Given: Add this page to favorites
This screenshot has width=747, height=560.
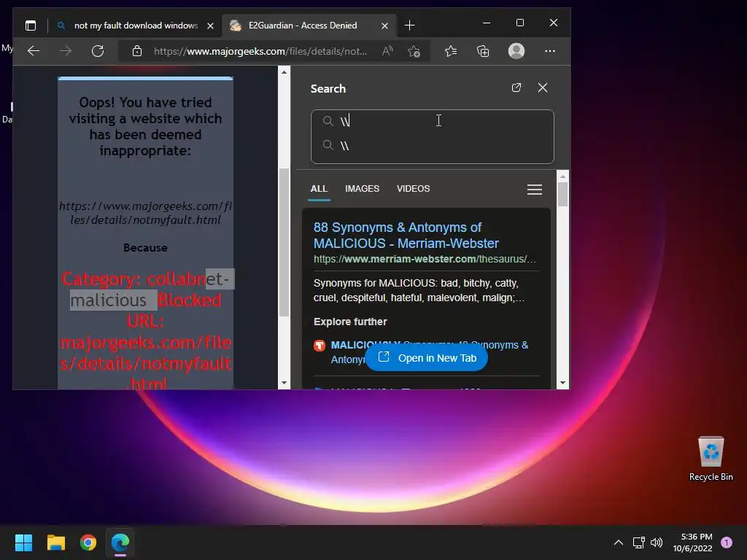Looking at the screenshot, I should pyautogui.click(x=414, y=51).
